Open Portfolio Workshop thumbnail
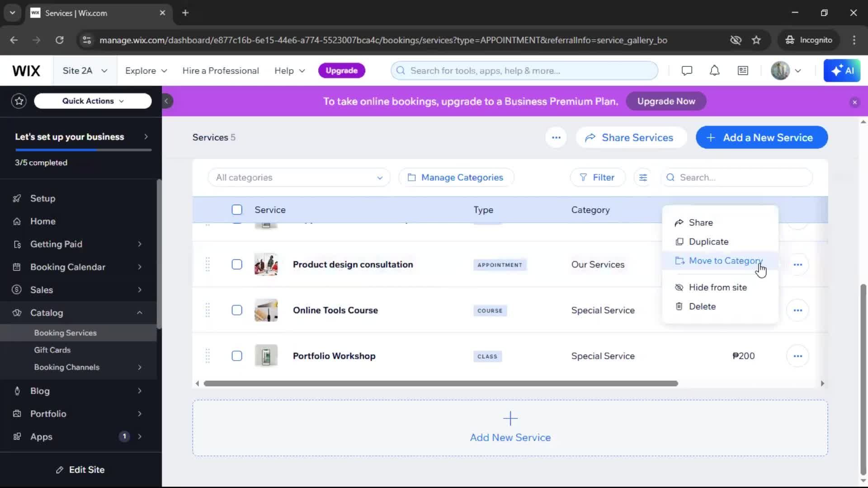 pyautogui.click(x=266, y=356)
